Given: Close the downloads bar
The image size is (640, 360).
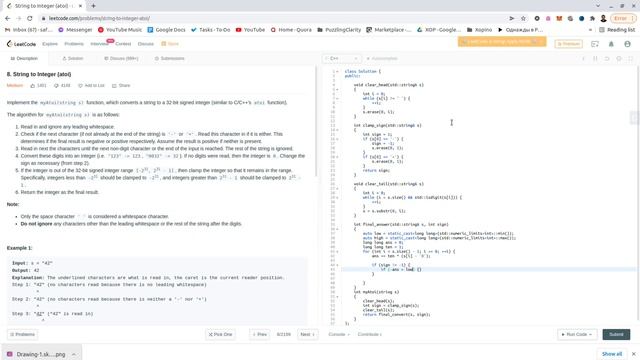Looking at the screenshot, I should [633, 354].
